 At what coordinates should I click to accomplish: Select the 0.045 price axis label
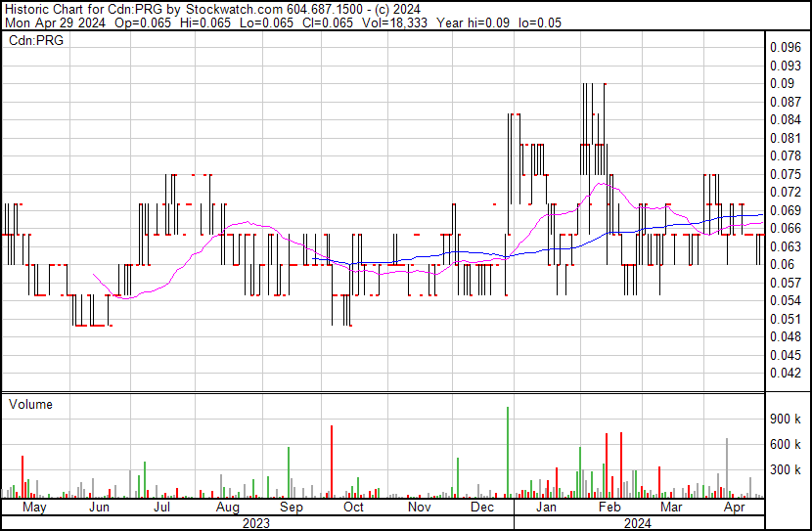[x=785, y=355]
